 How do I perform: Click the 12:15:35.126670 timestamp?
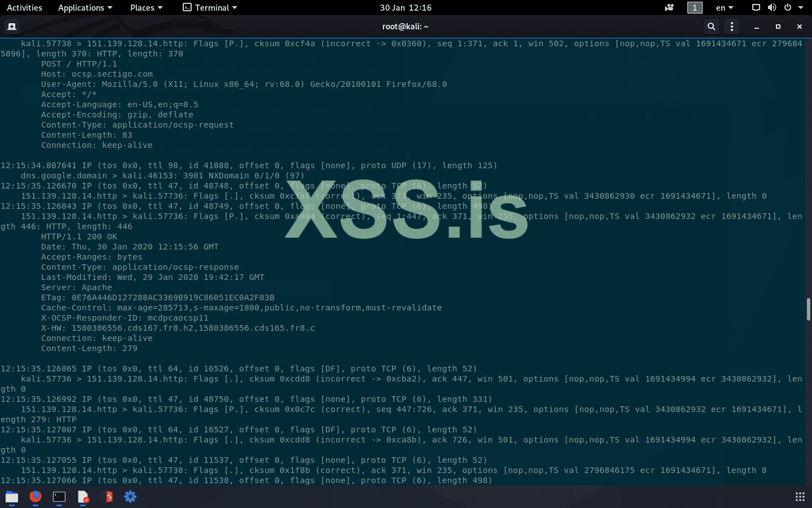[38, 186]
